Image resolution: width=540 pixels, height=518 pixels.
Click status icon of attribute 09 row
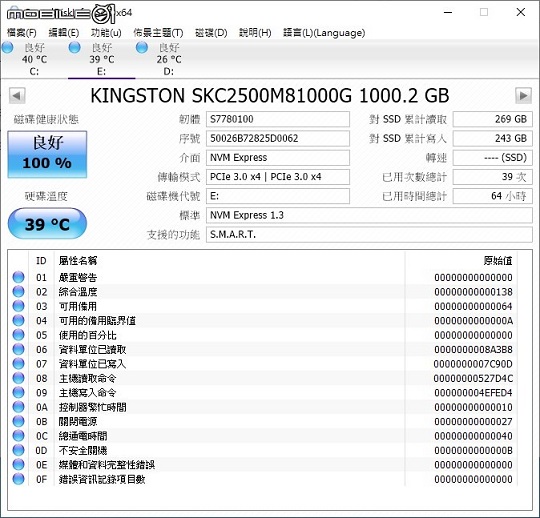19,392
